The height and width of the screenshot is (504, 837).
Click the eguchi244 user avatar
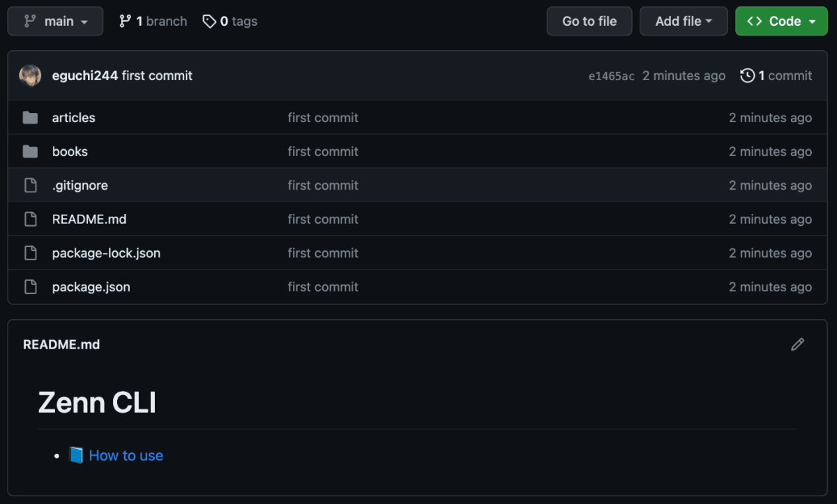pyautogui.click(x=30, y=75)
